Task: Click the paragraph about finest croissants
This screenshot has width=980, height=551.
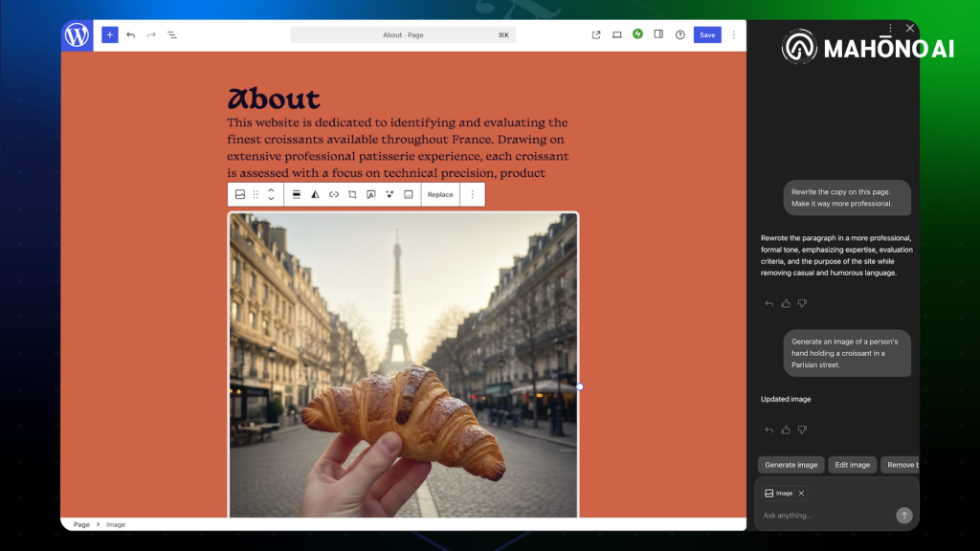Action: tap(398, 147)
